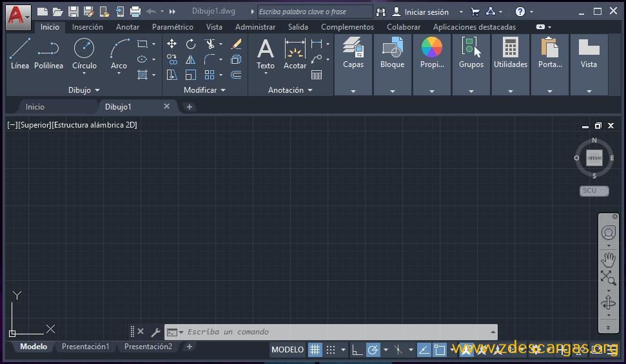Open the SteeringWheels navigation icon
The width and height of the screenshot is (626, 364).
[x=609, y=233]
